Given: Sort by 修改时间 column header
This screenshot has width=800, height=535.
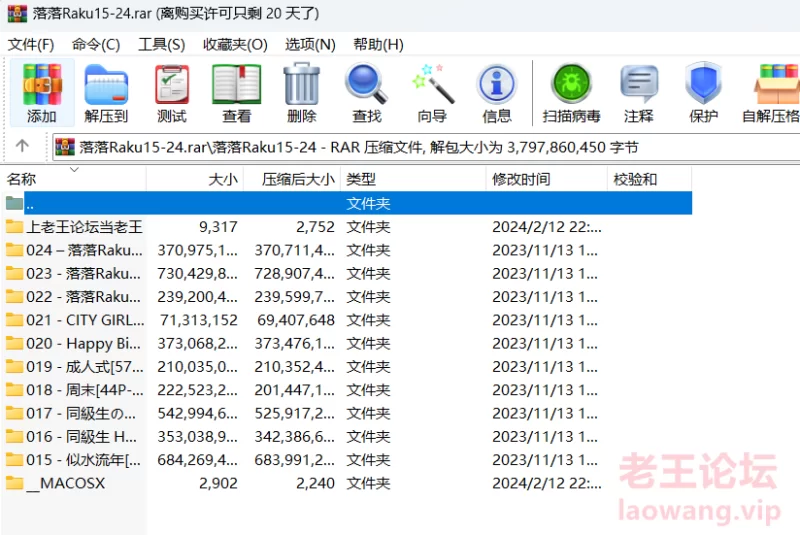Looking at the screenshot, I should [x=546, y=179].
